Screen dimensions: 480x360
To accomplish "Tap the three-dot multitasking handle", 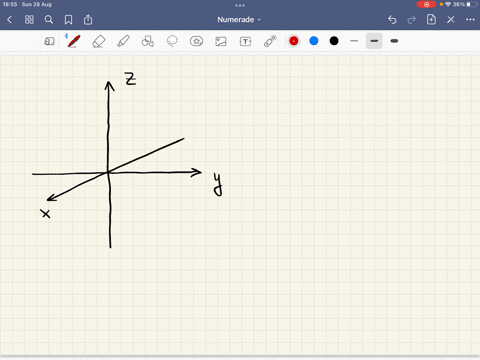I will tap(240, 5).
